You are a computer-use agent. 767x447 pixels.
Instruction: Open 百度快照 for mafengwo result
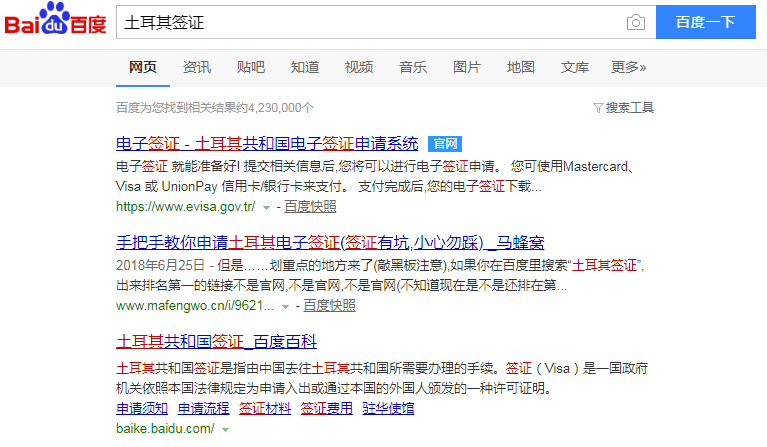point(329,306)
